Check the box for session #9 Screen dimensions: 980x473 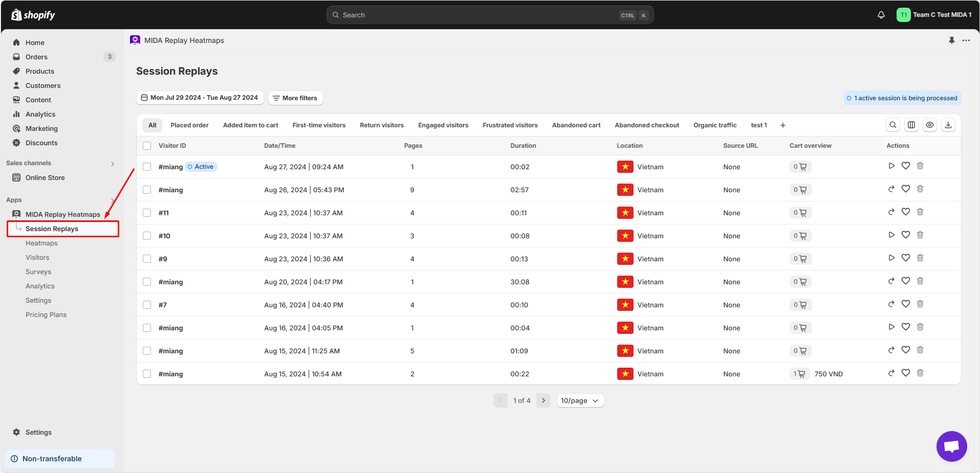[147, 259]
